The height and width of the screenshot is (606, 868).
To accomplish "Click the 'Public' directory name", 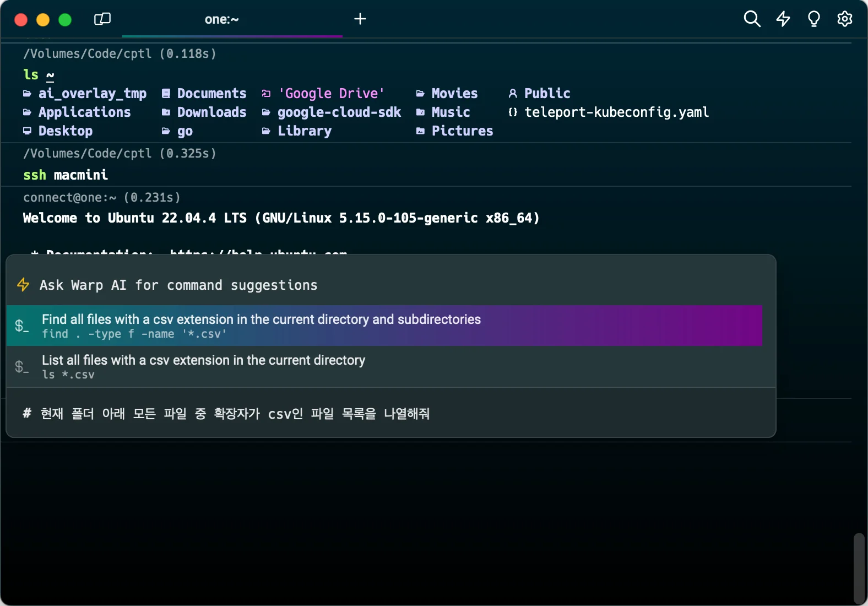I will [x=547, y=94].
